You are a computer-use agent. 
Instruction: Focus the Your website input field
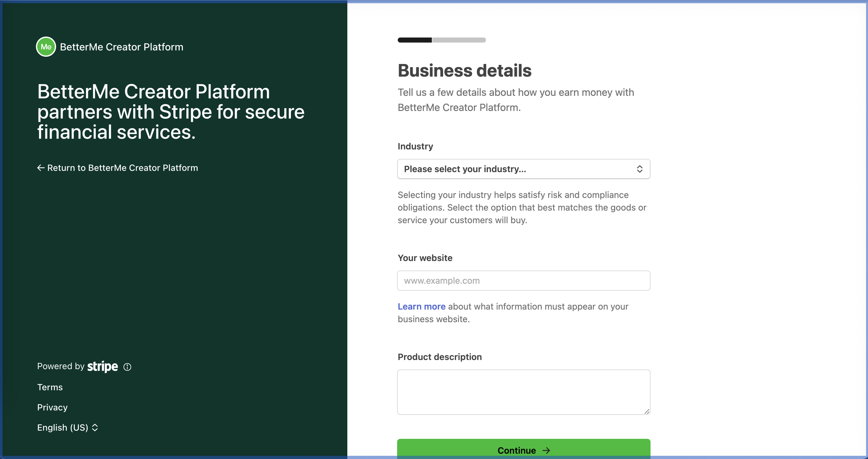click(523, 280)
